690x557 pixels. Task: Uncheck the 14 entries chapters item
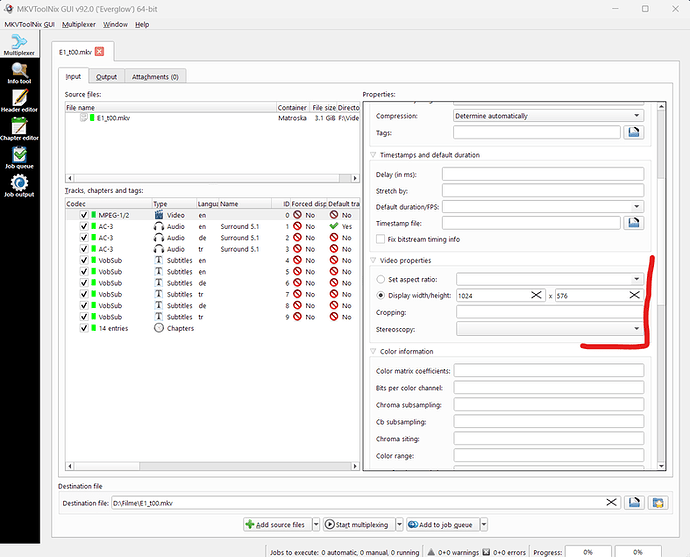point(84,328)
